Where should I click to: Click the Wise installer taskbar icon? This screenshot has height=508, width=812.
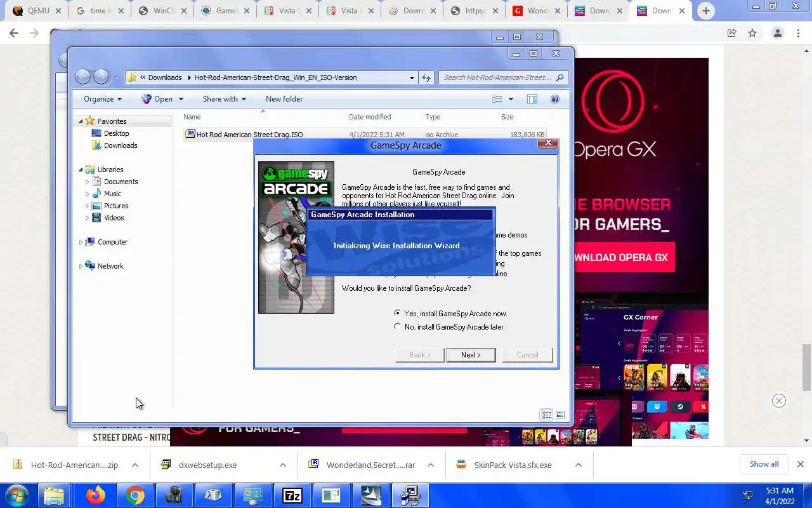[x=409, y=495]
